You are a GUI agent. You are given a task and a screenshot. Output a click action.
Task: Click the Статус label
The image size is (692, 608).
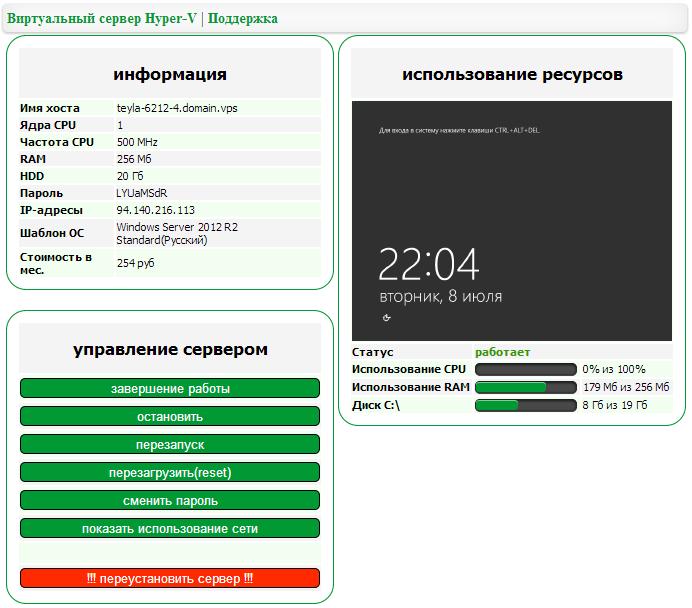click(x=372, y=352)
